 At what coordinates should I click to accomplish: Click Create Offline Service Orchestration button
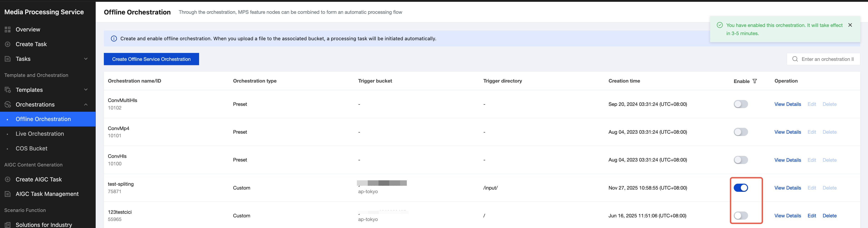pos(151,59)
